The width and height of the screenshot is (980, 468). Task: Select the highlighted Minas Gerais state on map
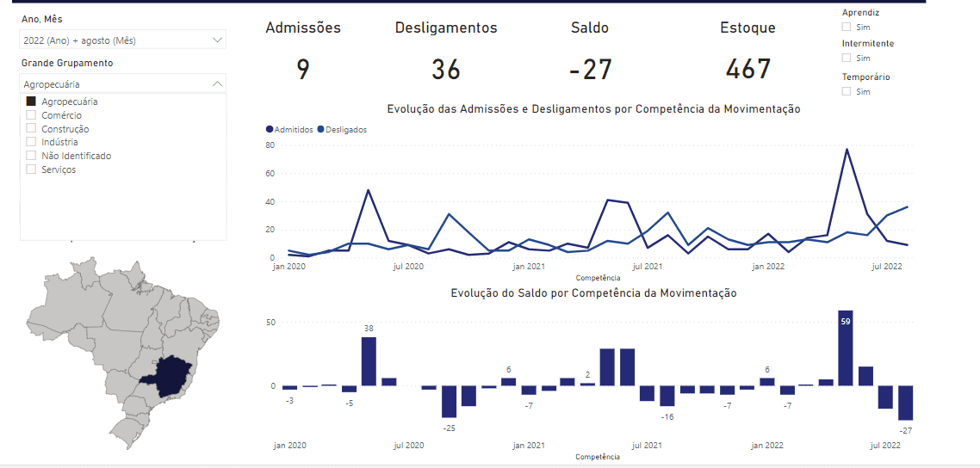click(x=171, y=373)
